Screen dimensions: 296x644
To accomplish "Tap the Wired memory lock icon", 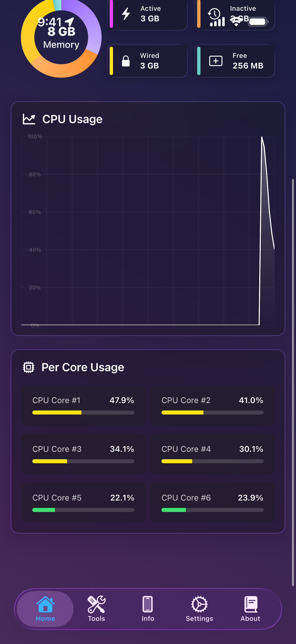I will 126,61.
